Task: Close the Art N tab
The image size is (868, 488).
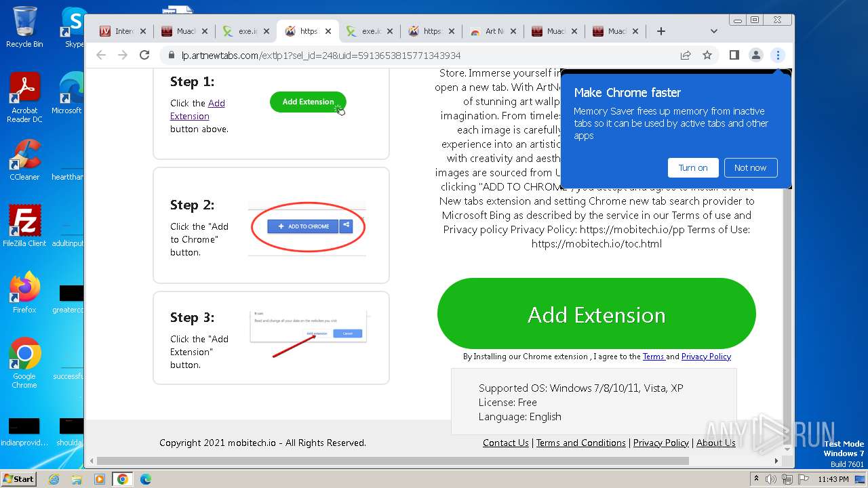Action: [513, 31]
